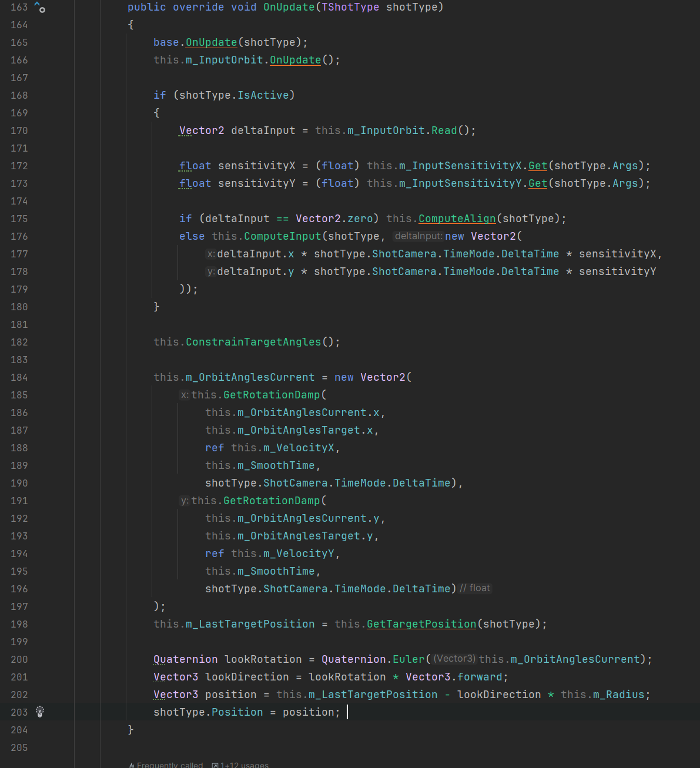Select TShotType parameter type on line 163
This screenshot has width=700, height=768.
pos(350,7)
